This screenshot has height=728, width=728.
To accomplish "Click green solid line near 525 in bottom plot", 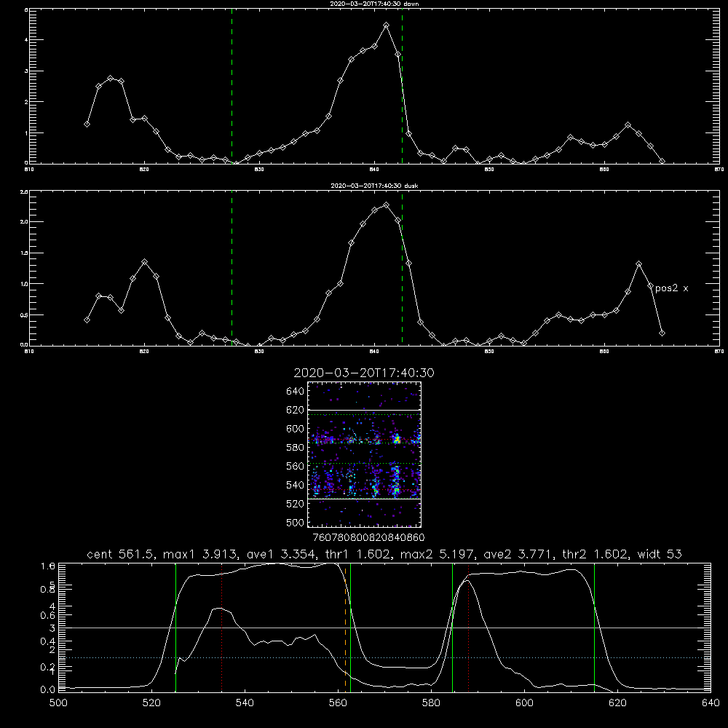I will (x=176, y=627).
